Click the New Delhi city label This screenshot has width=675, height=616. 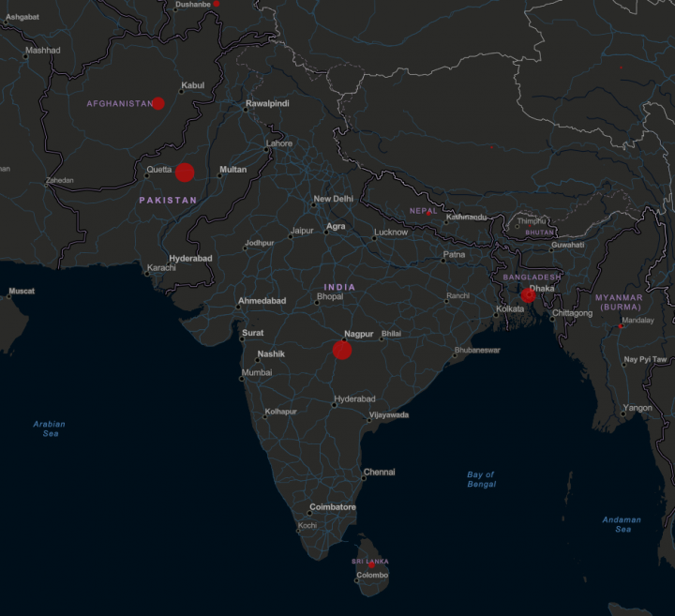(x=333, y=199)
